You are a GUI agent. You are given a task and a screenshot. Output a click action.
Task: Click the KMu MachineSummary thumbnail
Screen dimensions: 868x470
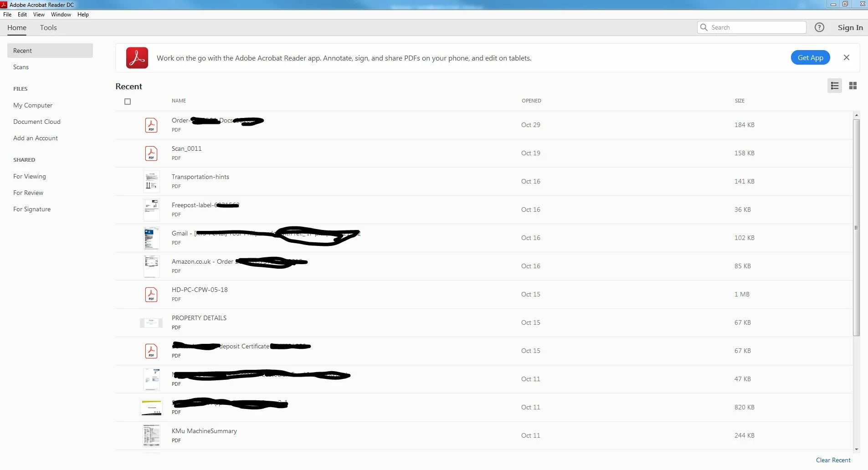[x=152, y=435]
